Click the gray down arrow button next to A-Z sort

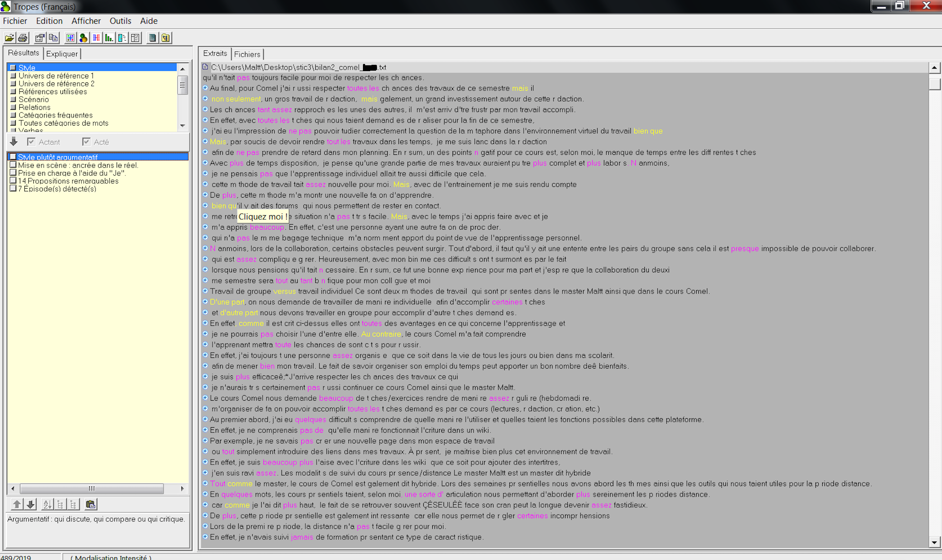click(x=31, y=504)
